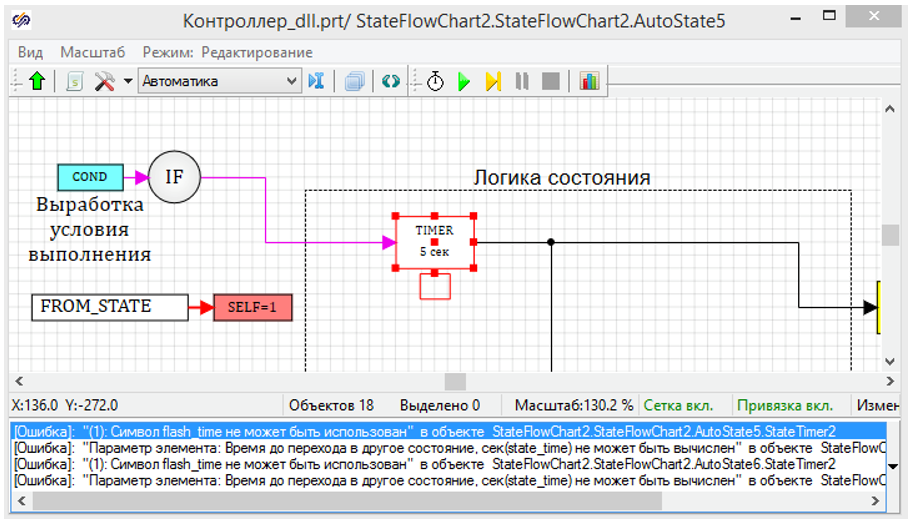911x522 pixels.
Task: Select first error row for AutoState5.StateTimer2
Action: (449, 431)
